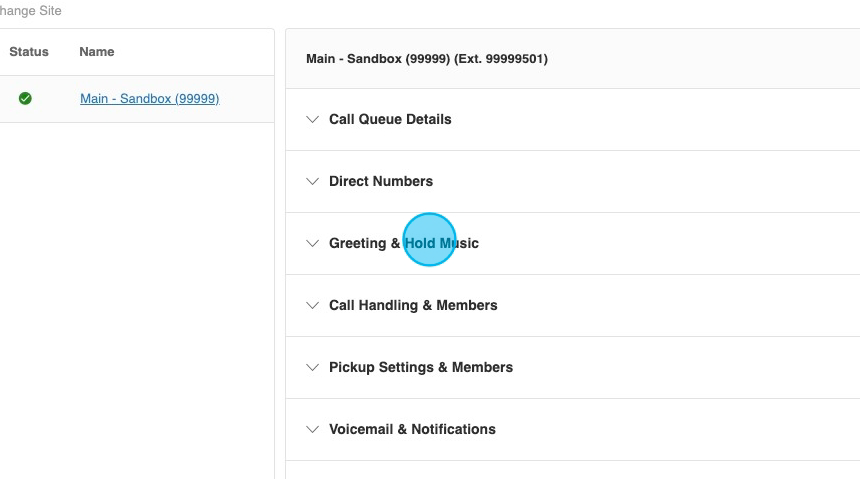Viewport: 860px width, 479px height.
Task: Sort by the Status column header
Action: [x=29, y=52]
